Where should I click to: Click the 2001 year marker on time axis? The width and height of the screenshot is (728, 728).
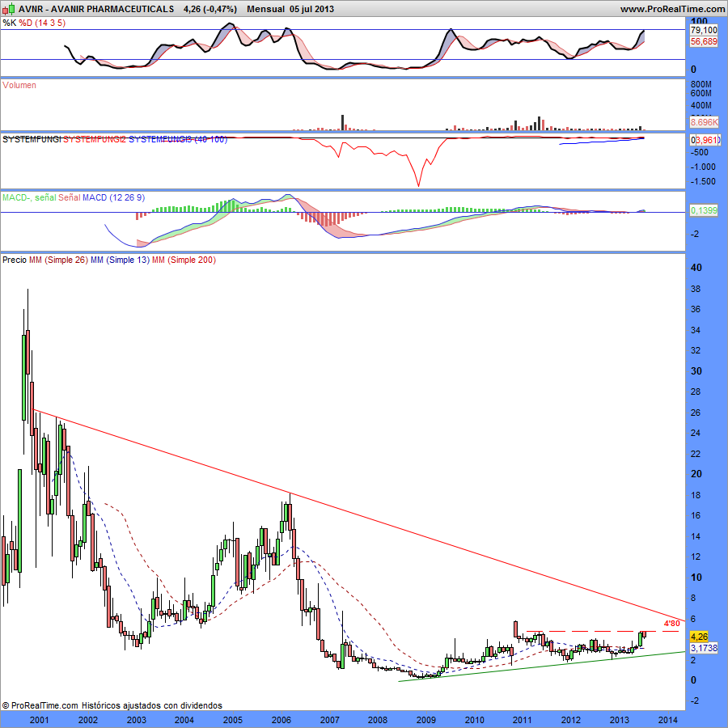point(39,720)
